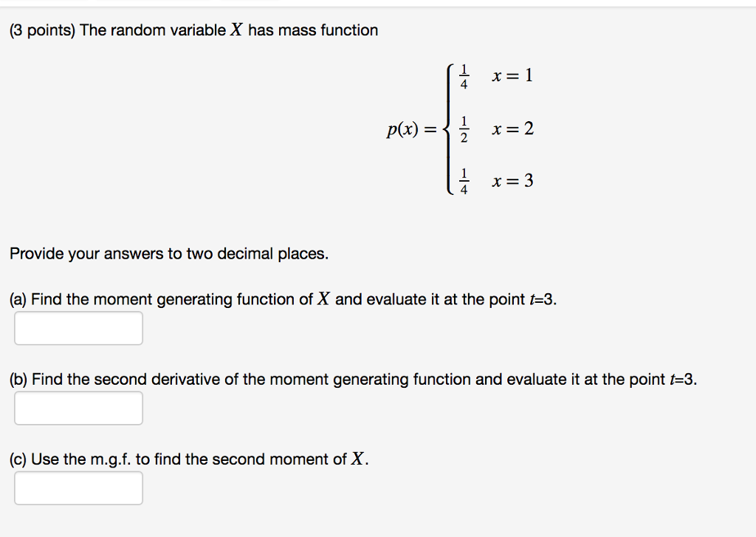Click inside the second derivative answer field
Screen dimensions: 756x537
78,408
